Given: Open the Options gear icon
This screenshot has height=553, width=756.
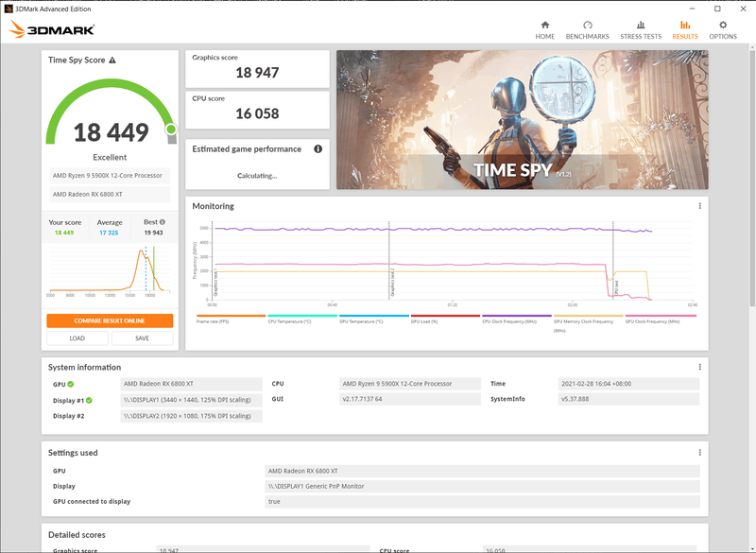Looking at the screenshot, I should tap(723, 26).
